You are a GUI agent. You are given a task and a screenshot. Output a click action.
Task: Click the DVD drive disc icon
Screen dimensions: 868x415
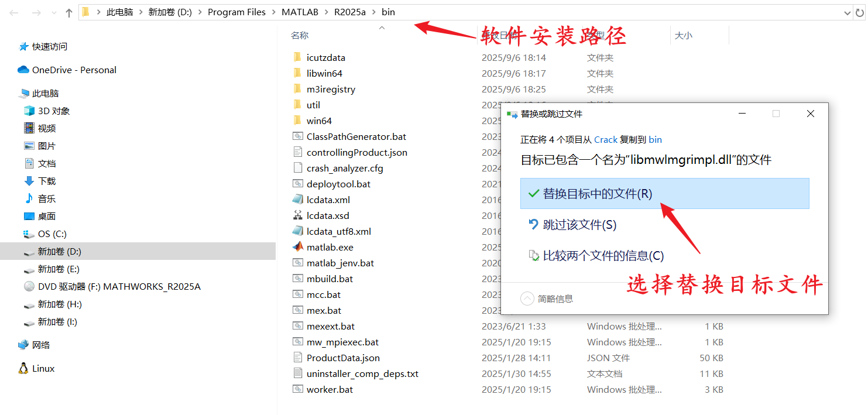(29, 286)
